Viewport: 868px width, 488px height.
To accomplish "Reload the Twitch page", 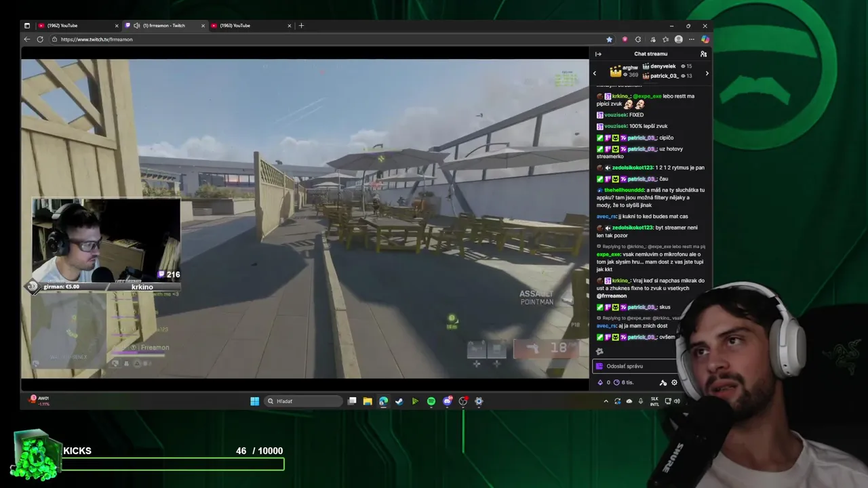I will click(x=40, y=39).
